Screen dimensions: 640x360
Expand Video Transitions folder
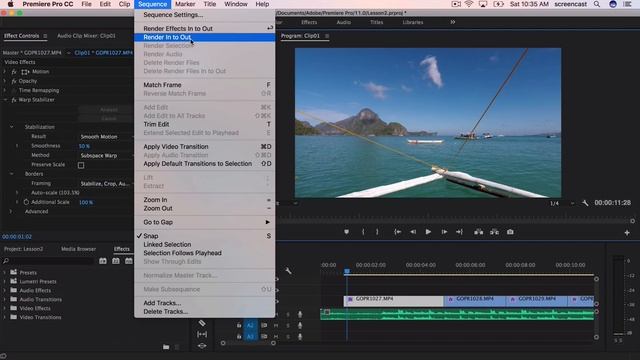pos(5,317)
